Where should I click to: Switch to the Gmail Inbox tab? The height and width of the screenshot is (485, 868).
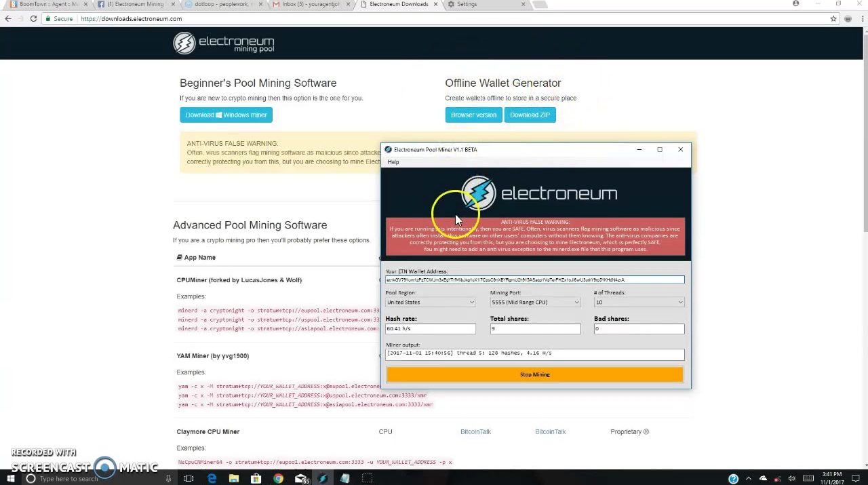point(310,5)
